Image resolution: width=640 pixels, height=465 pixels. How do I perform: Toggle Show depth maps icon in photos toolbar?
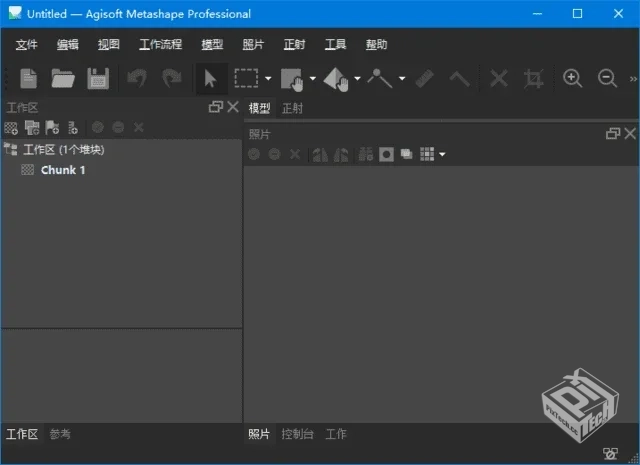click(407, 154)
